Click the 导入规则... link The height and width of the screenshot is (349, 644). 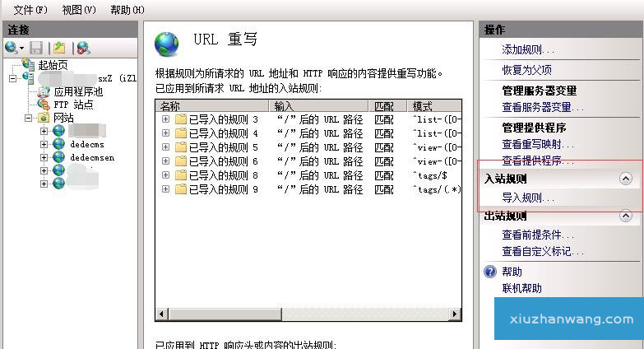coord(528,198)
